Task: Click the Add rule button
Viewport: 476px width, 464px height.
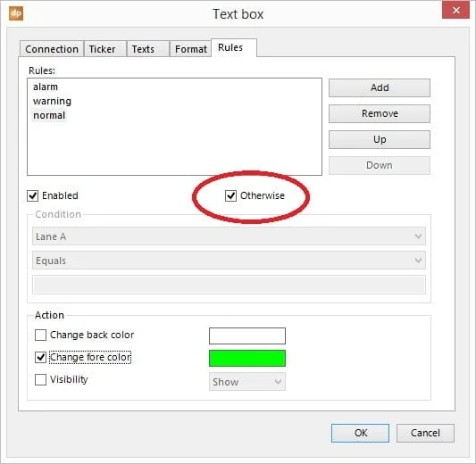Action: 380,87
